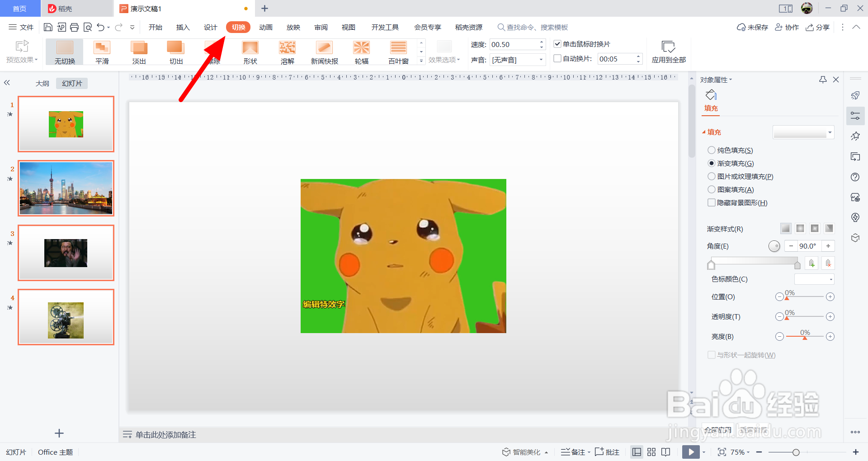Toggle 单击鼠标时换片 checkbox
Screen dimensions: 868x461
[557, 44]
